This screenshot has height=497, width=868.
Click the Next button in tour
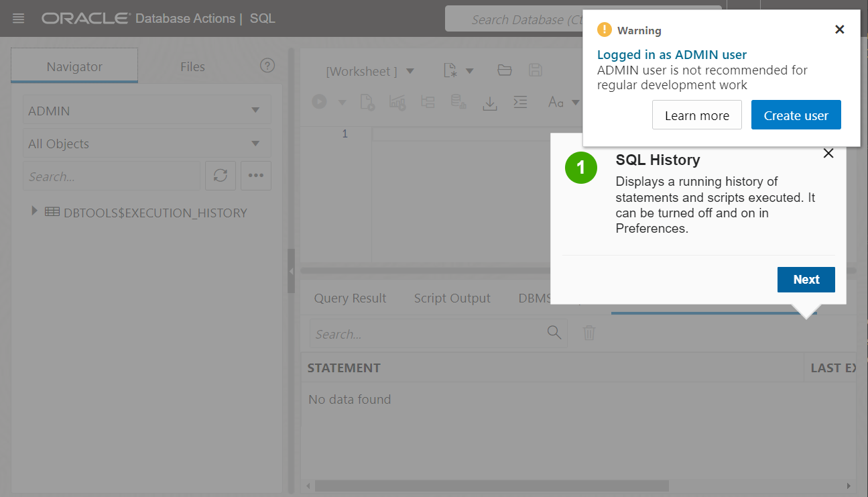click(806, 280)
